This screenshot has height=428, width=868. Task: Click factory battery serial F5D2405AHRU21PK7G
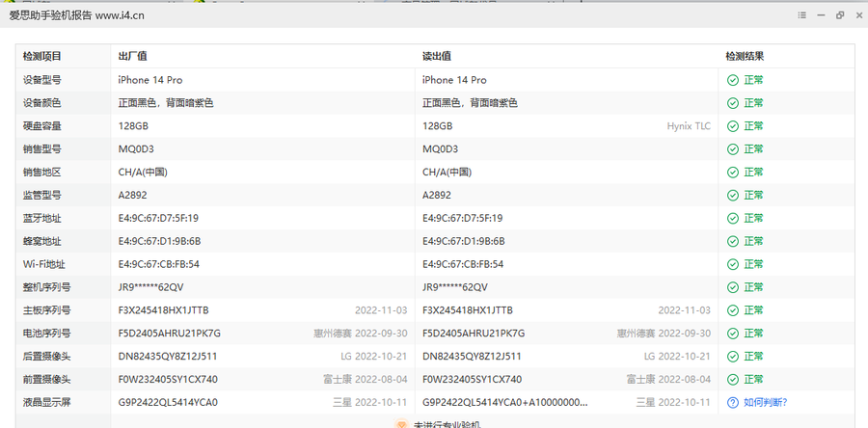click(170, 334)
